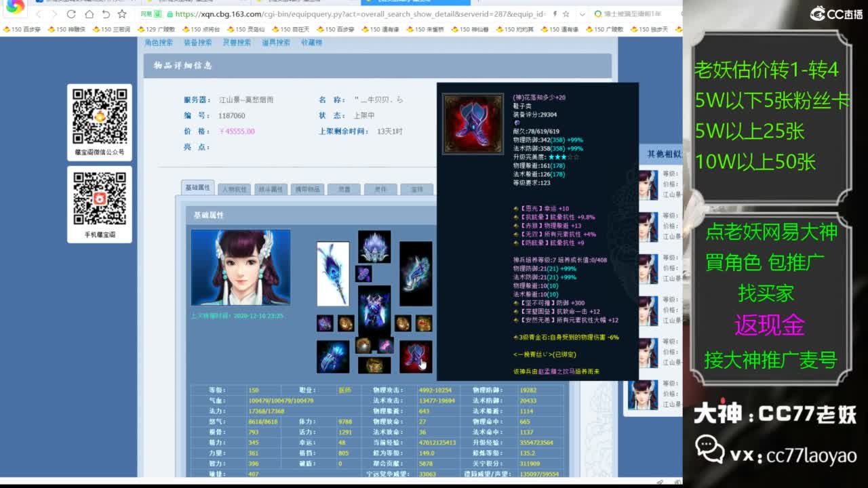Go back to the previous page

tap(39, 14)
